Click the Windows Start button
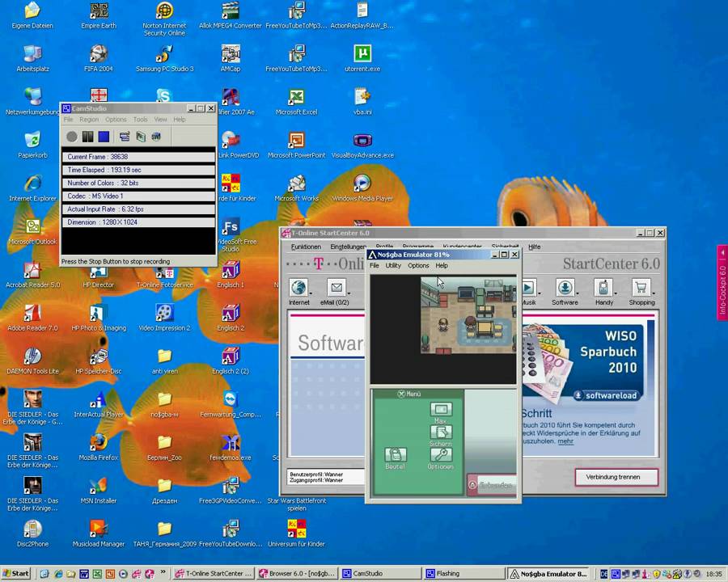The image size is (728, 582). coord(16,574)
